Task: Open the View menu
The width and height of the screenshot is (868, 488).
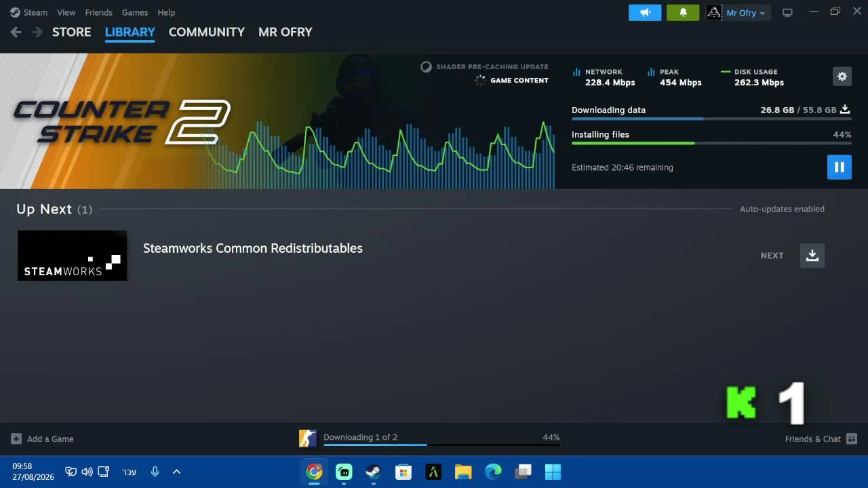Action: [66, 12]
